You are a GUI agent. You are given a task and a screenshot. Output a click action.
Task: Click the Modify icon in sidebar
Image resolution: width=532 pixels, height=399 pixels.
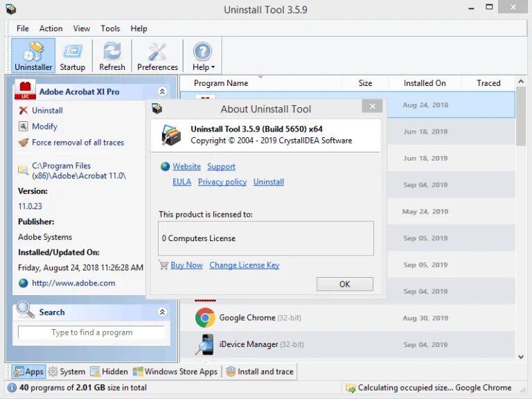(x=23, y=126)
